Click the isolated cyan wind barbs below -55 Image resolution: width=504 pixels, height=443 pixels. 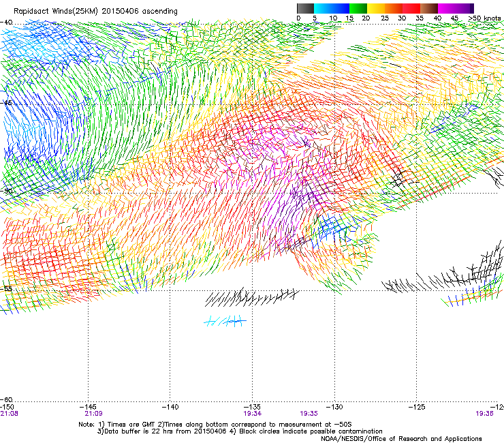225,321
